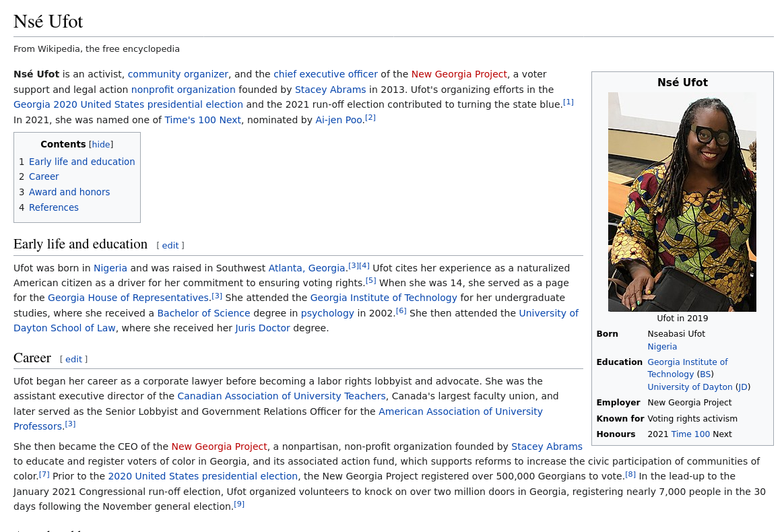Open citation [3] after University Professors
The height and width of the screenshot is (532, 784).
click(70, 424)
